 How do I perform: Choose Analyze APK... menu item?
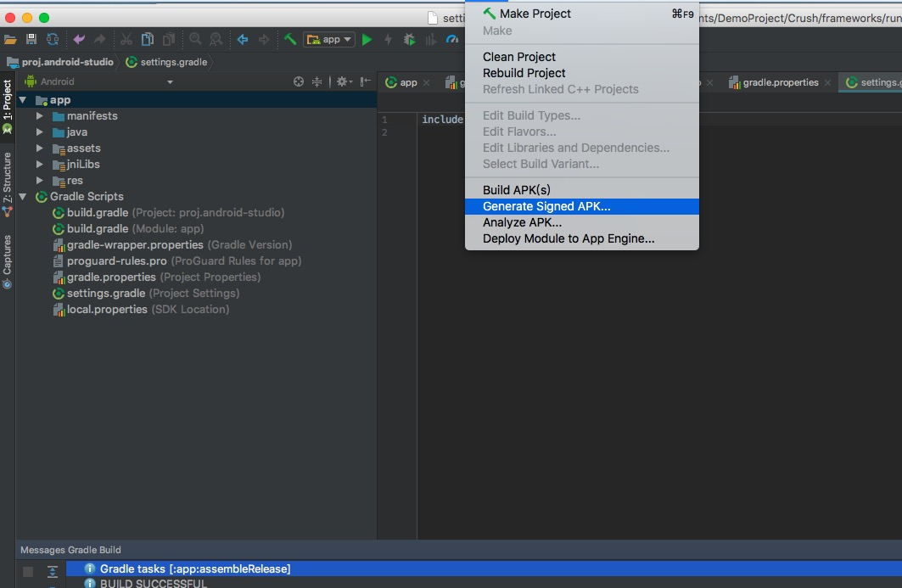coord(581,222)
